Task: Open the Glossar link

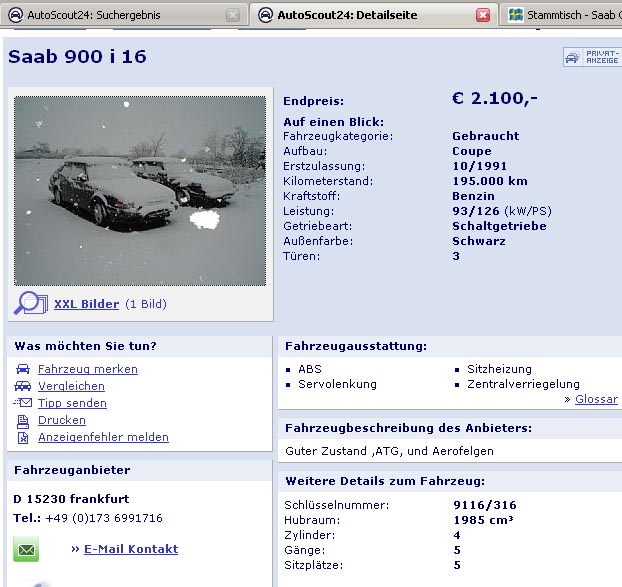Action: click(596, 399)
